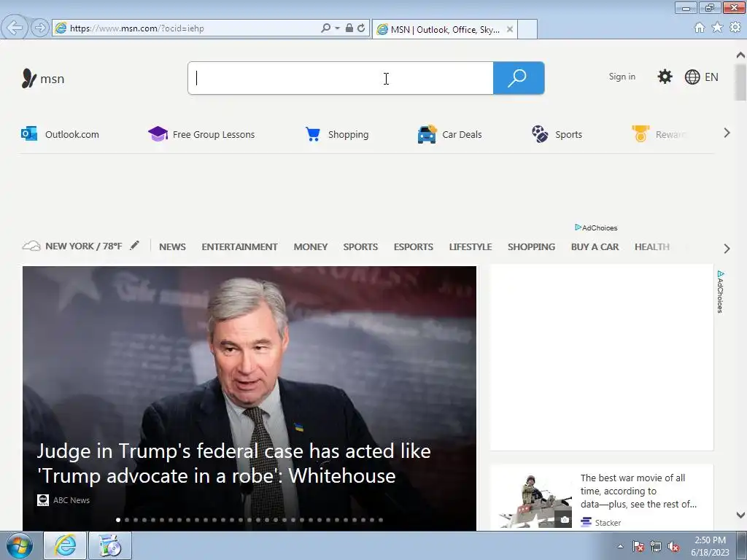Viewport: 747px width, 560px height.
Task: Click the Internet Explorer taskbar icon
Action: click(65, 545)
